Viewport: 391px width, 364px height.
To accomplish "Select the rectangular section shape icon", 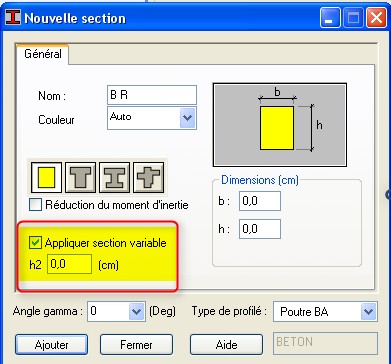I will click(46, 177).
